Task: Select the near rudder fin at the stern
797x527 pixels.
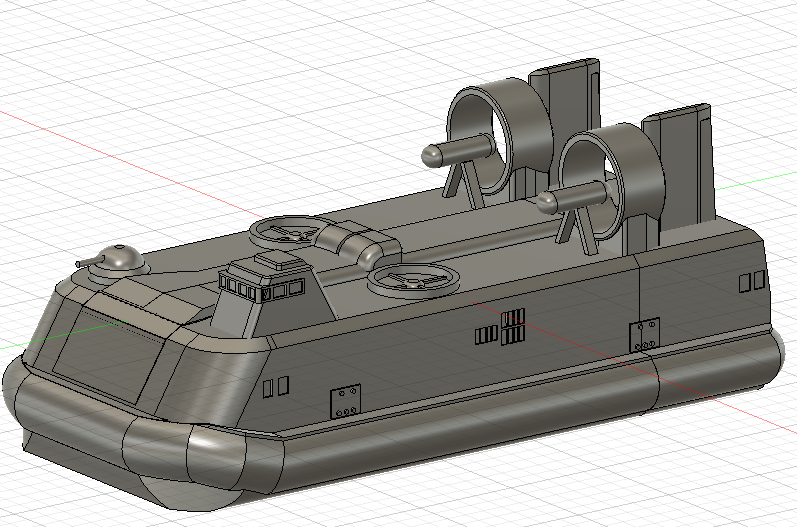Action: 679,168
